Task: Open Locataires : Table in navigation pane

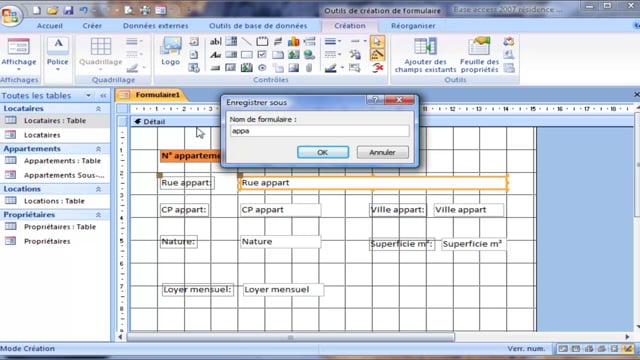Action: pyautogui.click(x=55, y=121)
